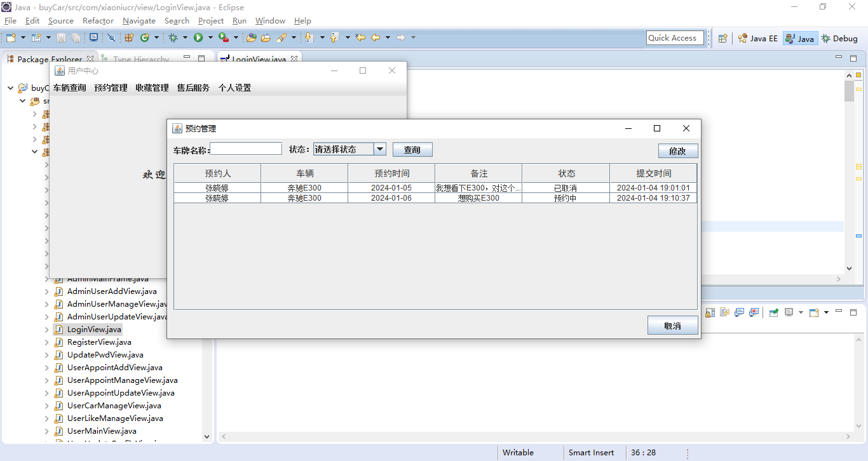
Task: Open the Run button dropdown arrow
Action: click(x=210, y=38)
